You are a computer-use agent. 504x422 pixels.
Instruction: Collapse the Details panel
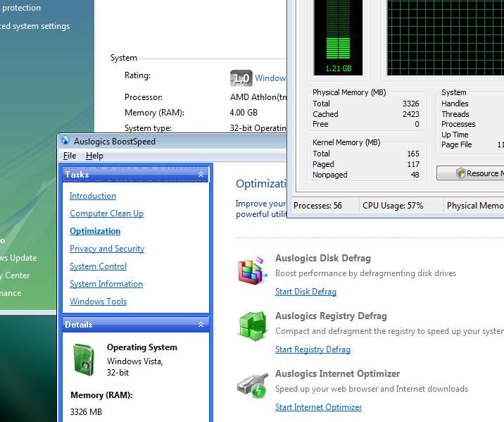click(201, 324)
